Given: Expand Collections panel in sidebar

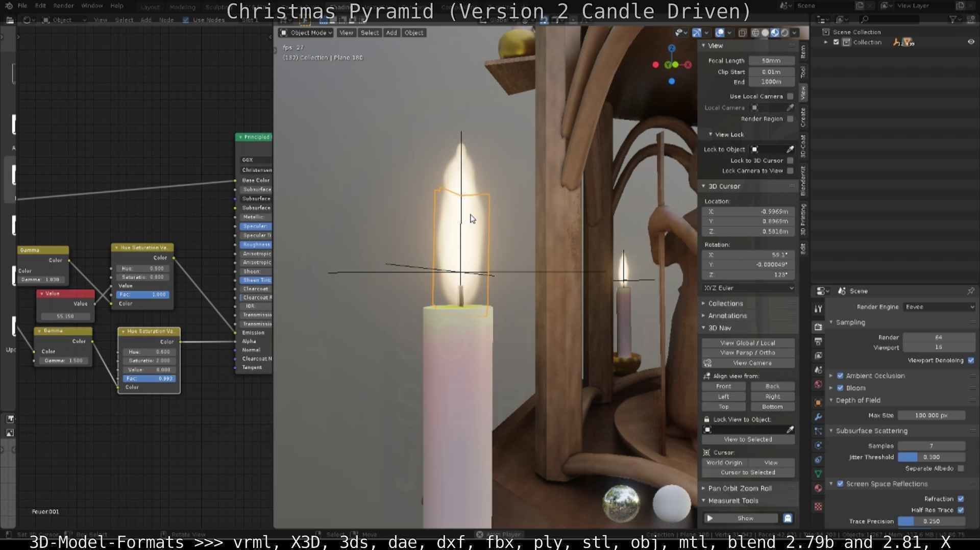Looking at the screenshot, I should 725,304.
